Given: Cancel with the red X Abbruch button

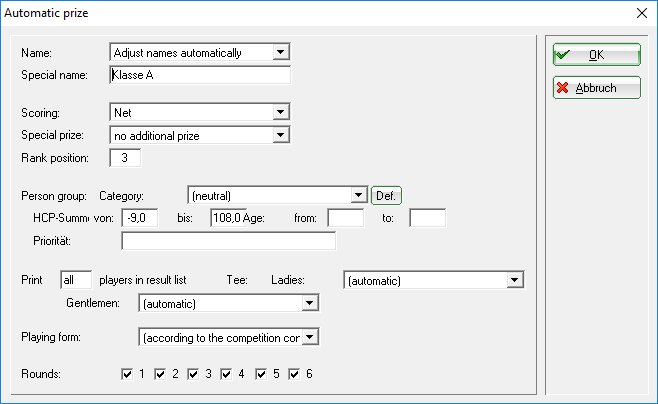Looking at the screenshot, I should (596, 88).
